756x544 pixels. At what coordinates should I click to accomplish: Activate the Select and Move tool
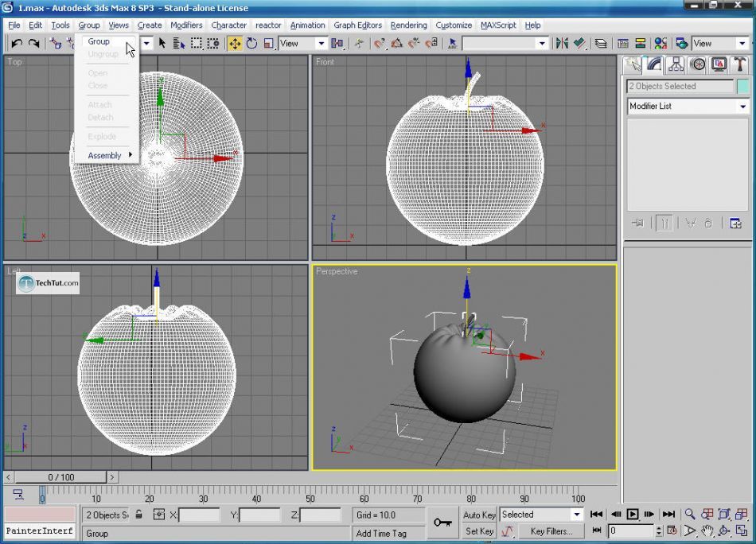point(235,44)
